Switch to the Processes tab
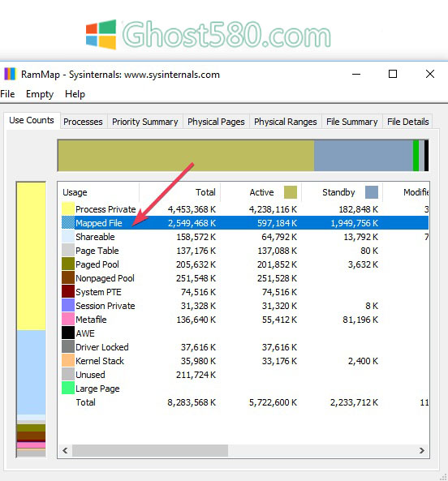Viewport: 448px width, 481px height. 83,122
